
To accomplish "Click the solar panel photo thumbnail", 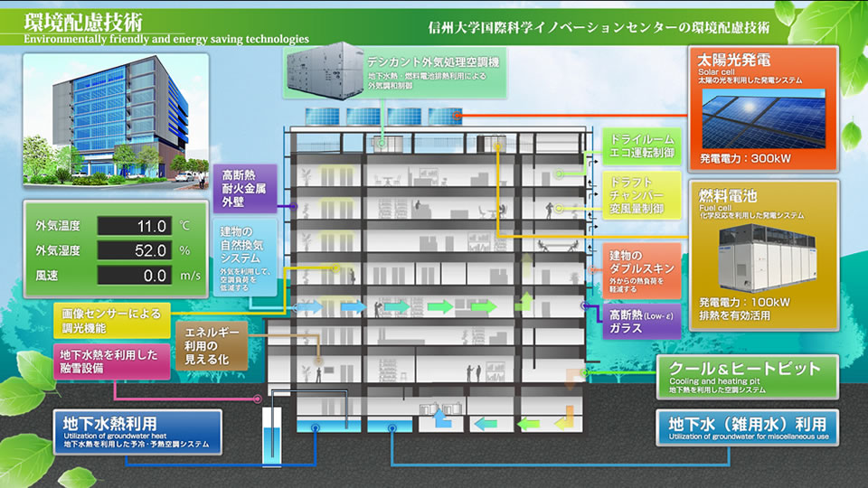I will 763,118.
